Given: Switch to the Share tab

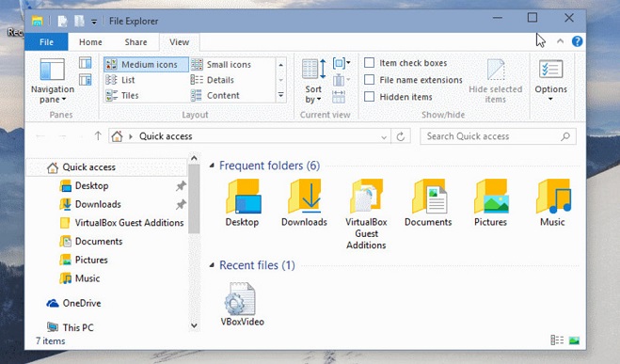Looking at the screenshot, I should coord(135,42).
